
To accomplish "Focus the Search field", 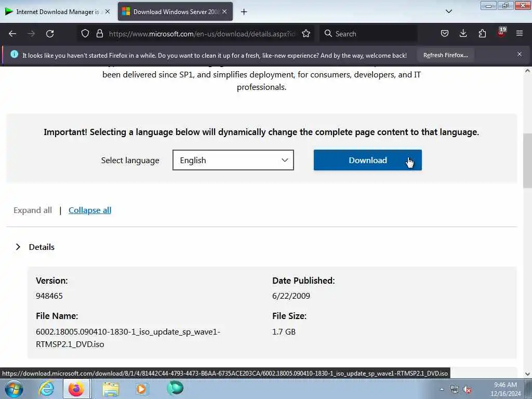I will pos(368,34).
